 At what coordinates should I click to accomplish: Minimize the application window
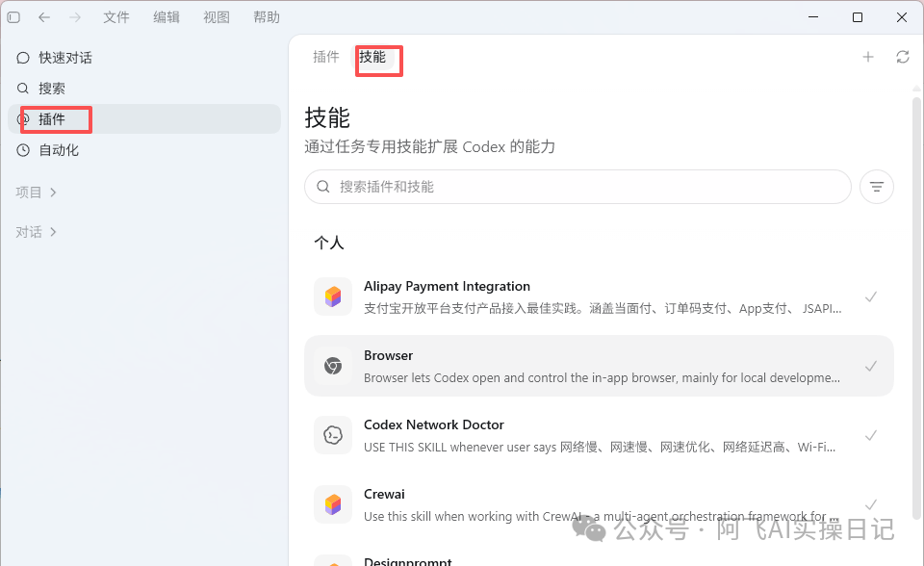point(813,17)
